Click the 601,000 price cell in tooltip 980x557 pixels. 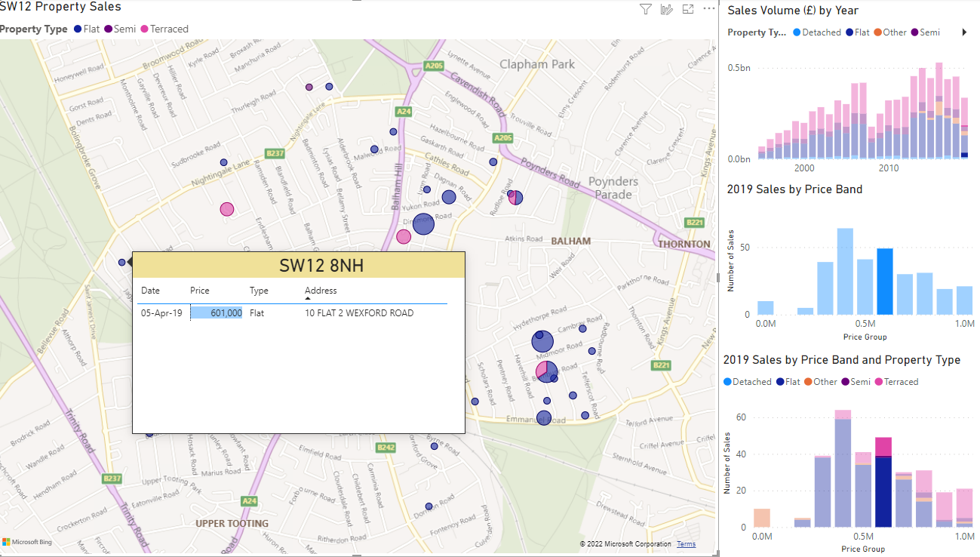click(217, 312)
